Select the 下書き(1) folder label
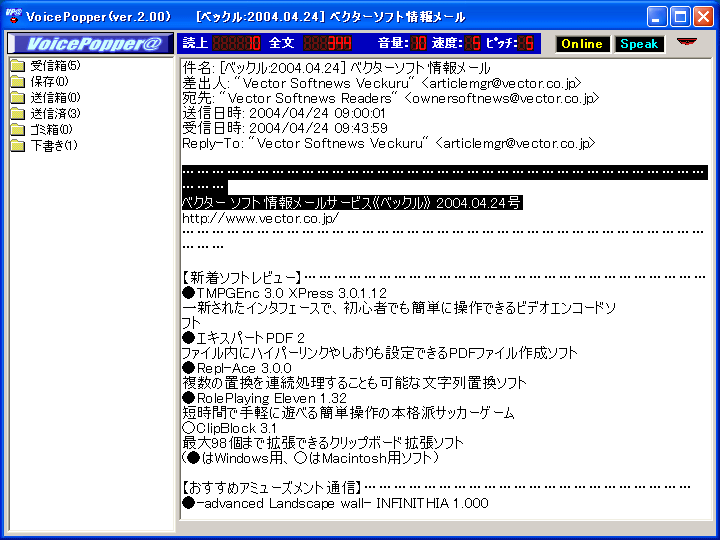This screenshot has width=720, height=540. point(54,146)
